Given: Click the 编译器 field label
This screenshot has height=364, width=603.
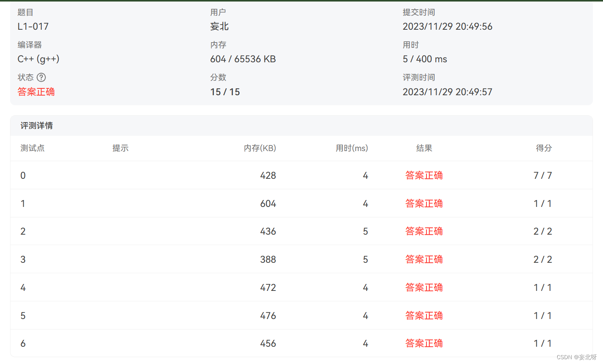Looking at the screenshot, I should (x=30, y=45).
